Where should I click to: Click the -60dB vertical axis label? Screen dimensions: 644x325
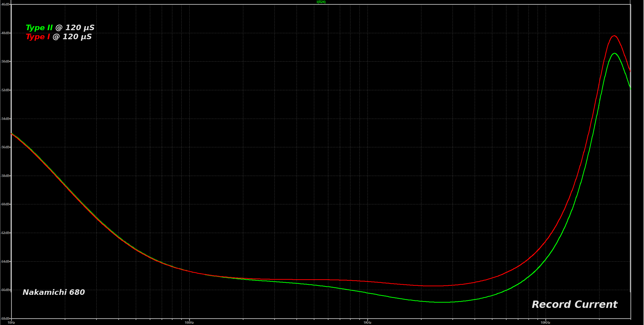tap(5, 204)
